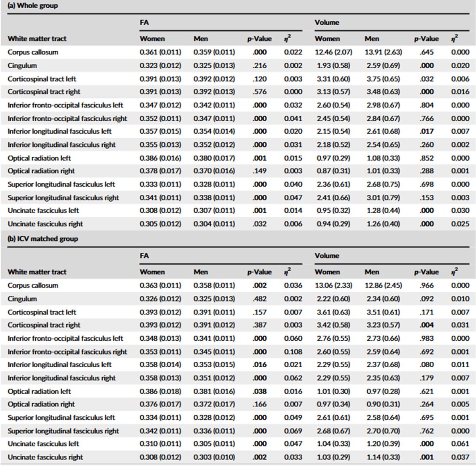This screenshot has width=476, height=466.
Task: Select "Inferior longitudinal fasciculus left" in Whole group table
Action: (59, 131)
